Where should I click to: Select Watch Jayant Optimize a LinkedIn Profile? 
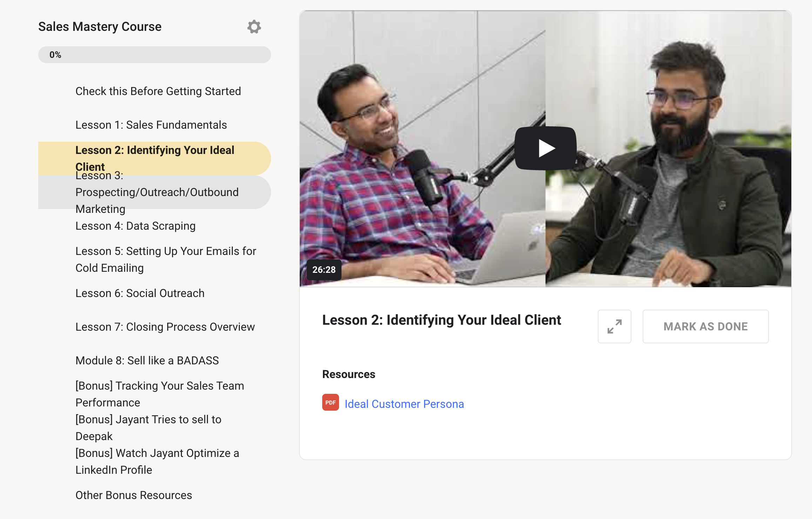coord(157,461)
